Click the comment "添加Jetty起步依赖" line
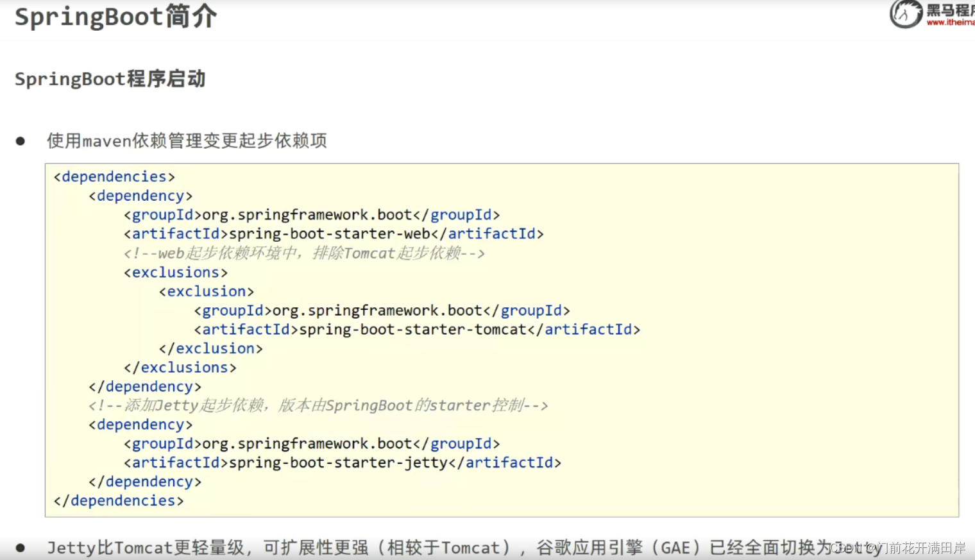 coord(318,405)
